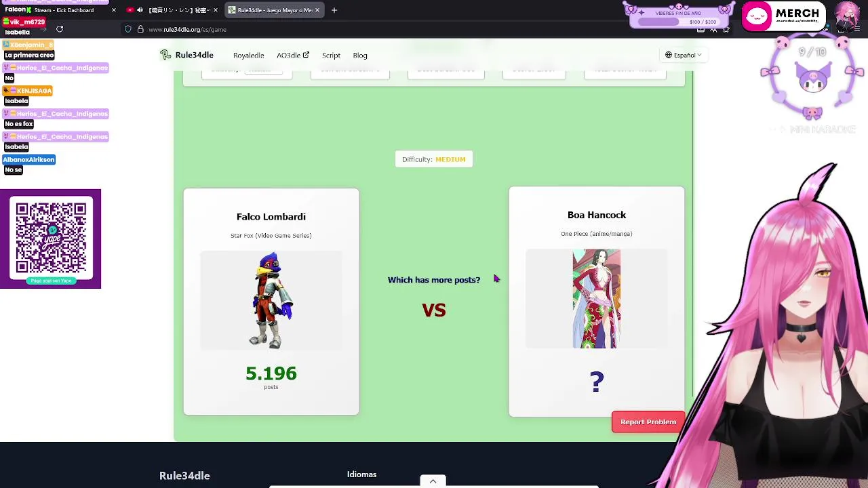Switch to the YouTube video tab
The width and height of the screenshot is (868, 488).
173,10
